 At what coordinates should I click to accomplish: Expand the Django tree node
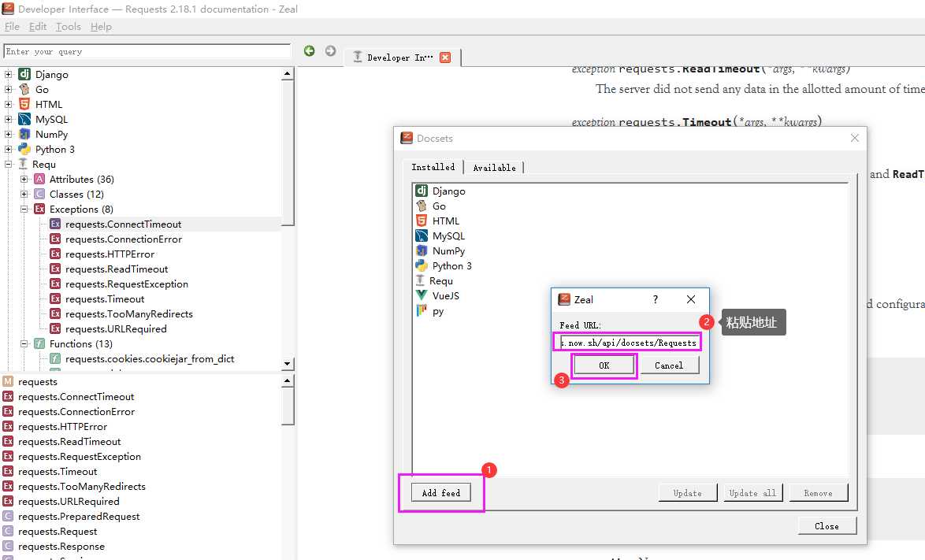[8, 74]
